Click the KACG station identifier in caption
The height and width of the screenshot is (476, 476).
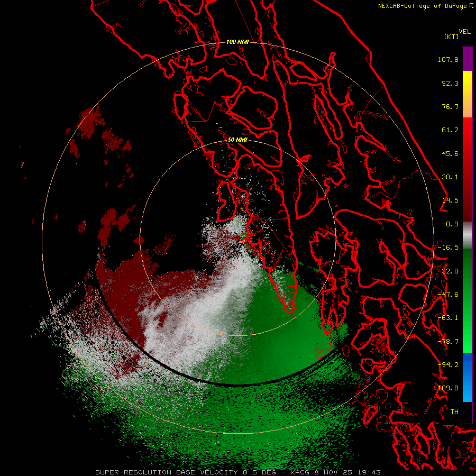click(x=300, y=472)
